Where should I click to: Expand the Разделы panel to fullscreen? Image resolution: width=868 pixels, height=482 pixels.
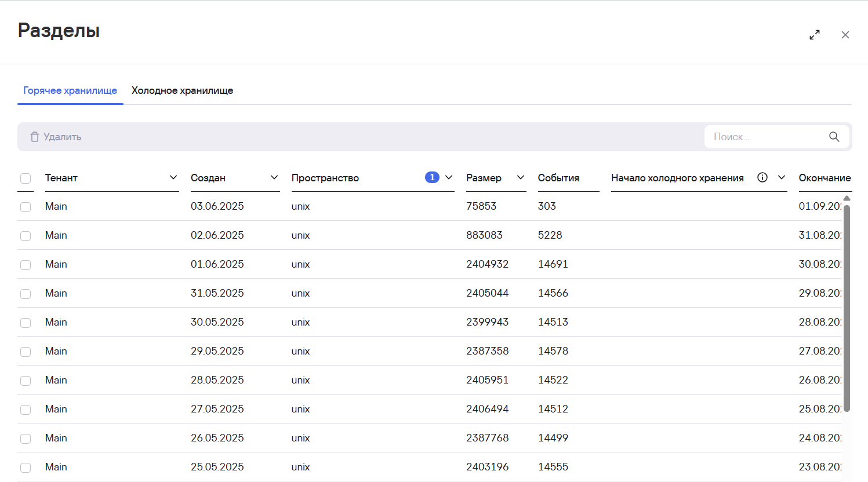click(815, 35)
